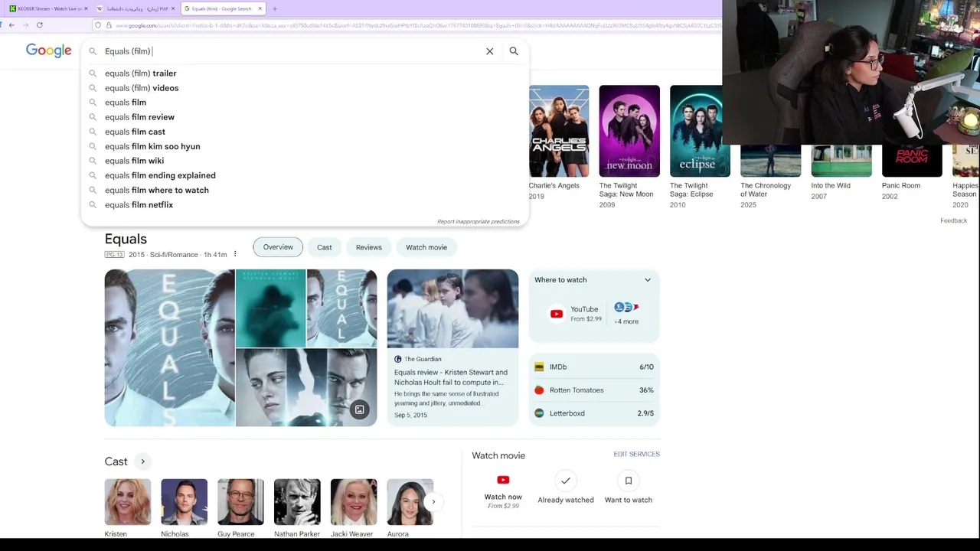The width and height of the screenshot is (980, 551).
Task: Advance the cast carousel with right arrow
Action: (433, 502)
